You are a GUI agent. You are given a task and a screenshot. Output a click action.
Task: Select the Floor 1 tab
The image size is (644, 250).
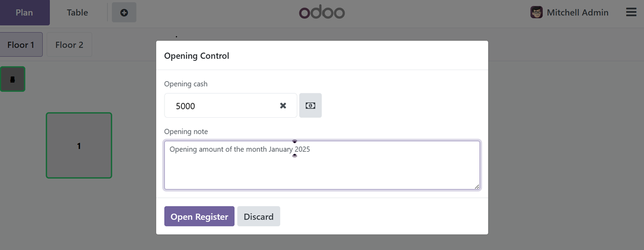21,45
